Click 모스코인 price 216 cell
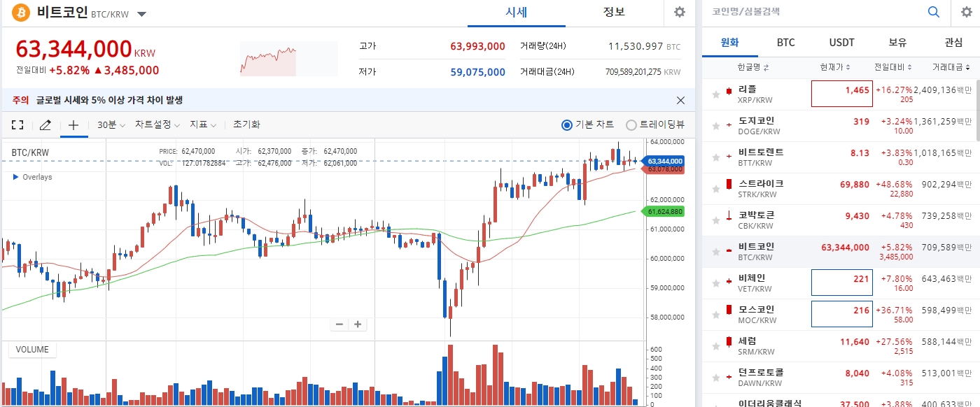980x407 pixels. (842, 314)
